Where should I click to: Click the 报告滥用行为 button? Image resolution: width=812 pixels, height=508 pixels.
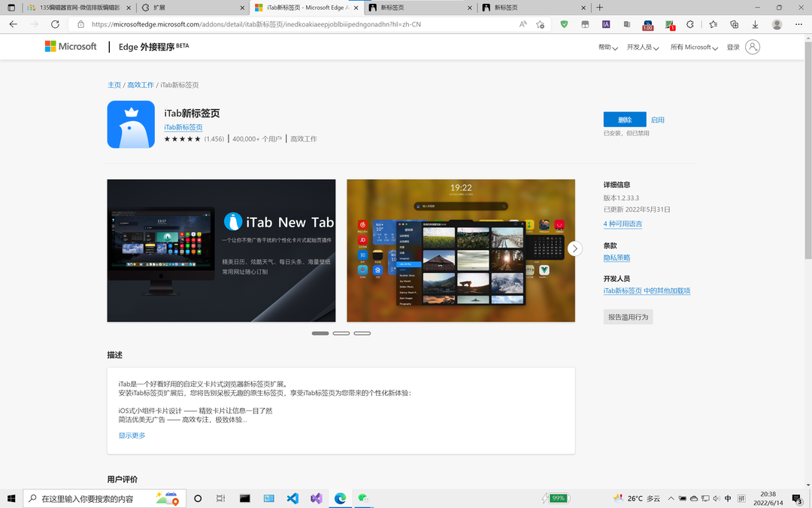[x=628, y=317]
